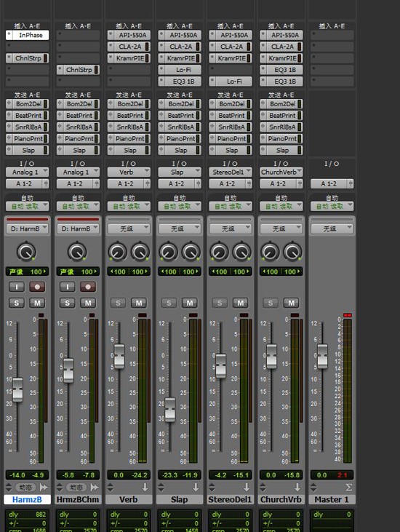Open ChurchVerb input selector dropdown
The width and height of the screenshot is (400, 532).
[x=281, y=172]
